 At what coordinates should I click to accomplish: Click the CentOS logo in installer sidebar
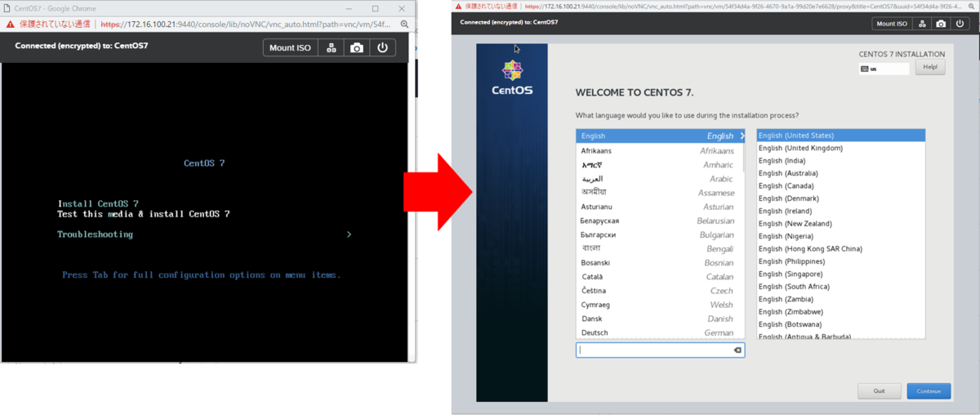(512, 78)
